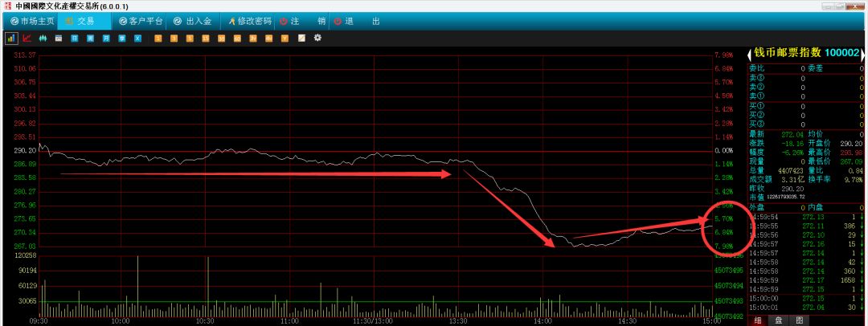Click the 0.00% percentage axis label
Screen dimensions: 868x326
pyautogui.click(x=725, y=150)
